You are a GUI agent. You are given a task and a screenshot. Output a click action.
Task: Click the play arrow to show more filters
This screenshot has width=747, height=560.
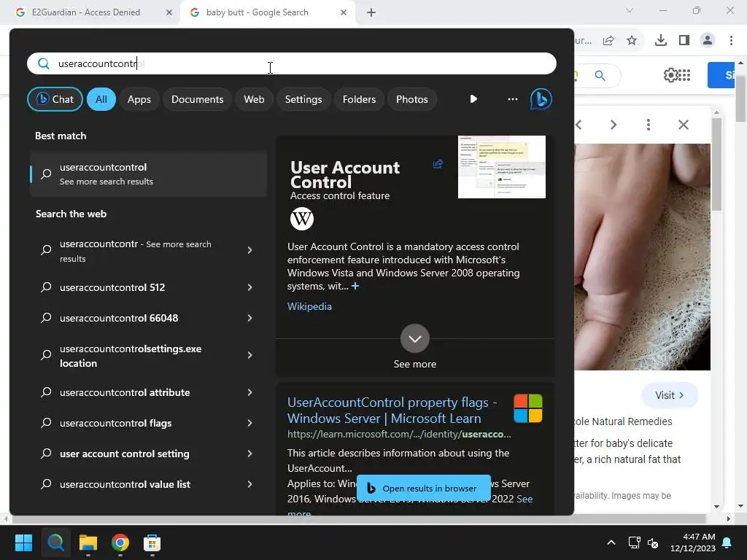pos(473,99)
